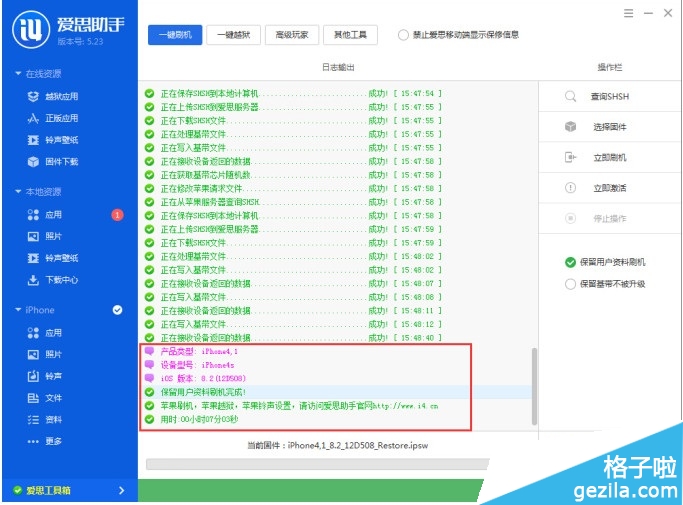This screenshot has width=683, height=505.
Task: Collapse the 本地资源 section
Action: click(18, 192)
